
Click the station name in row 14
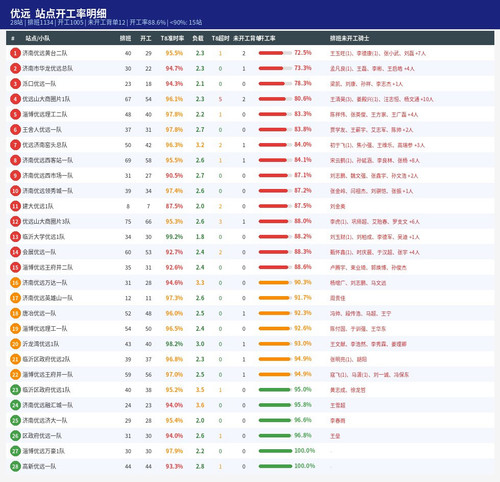point(39,252)
